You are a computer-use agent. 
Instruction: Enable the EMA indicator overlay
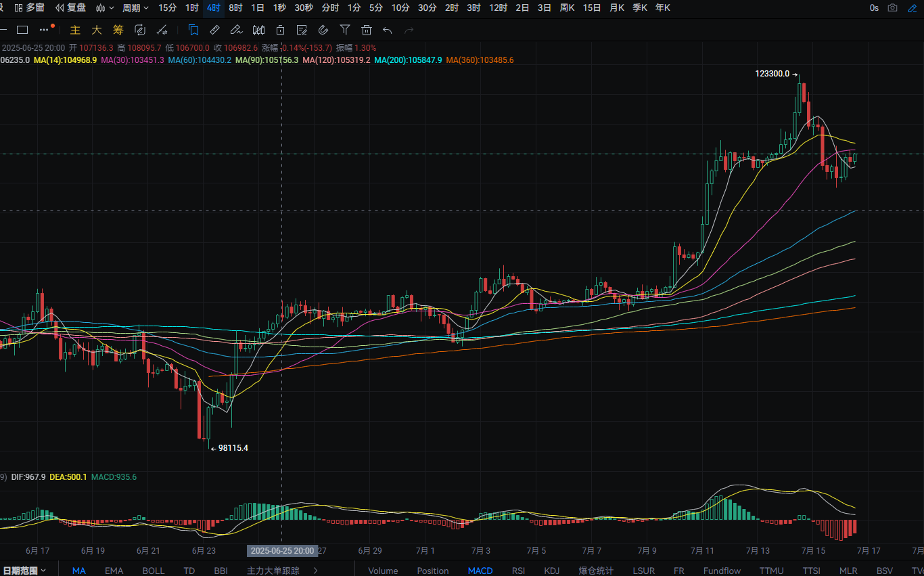click(114, 571)
